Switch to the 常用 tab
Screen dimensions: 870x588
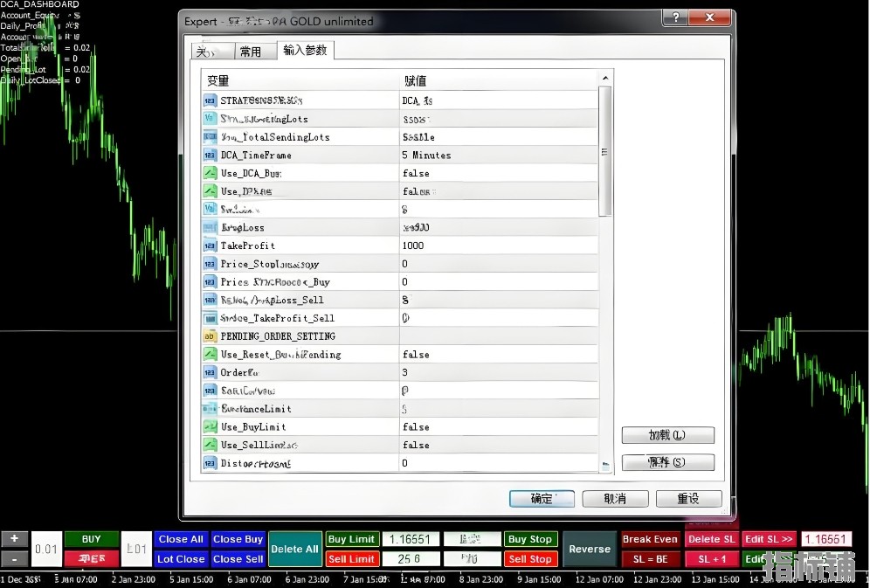pyautogui.click(x=251, y=52)
